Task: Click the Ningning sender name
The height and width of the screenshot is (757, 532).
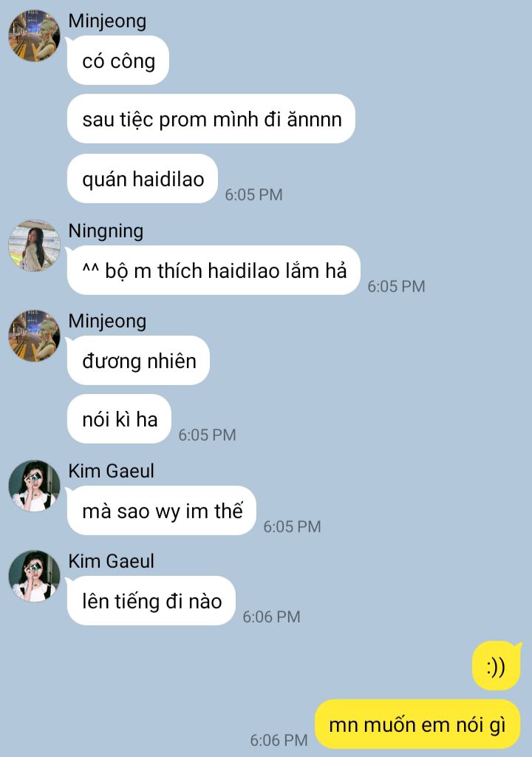Action: click(106, 231)
